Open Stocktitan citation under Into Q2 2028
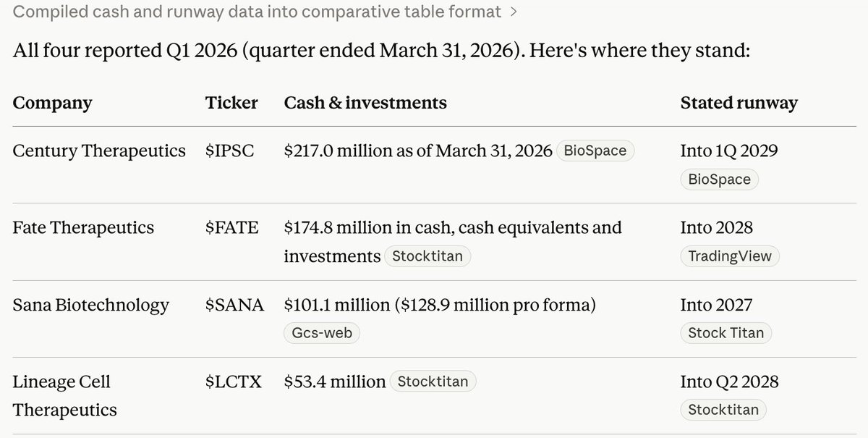This screenshot has width=868, height=438. pos(723,410)
